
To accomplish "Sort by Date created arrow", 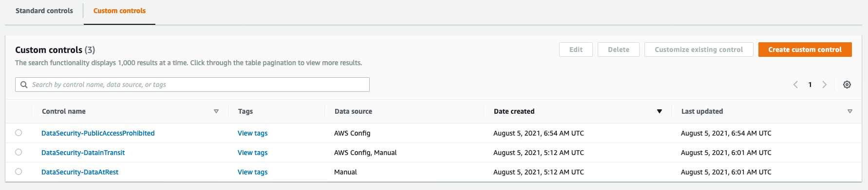I will click(660, 111).
